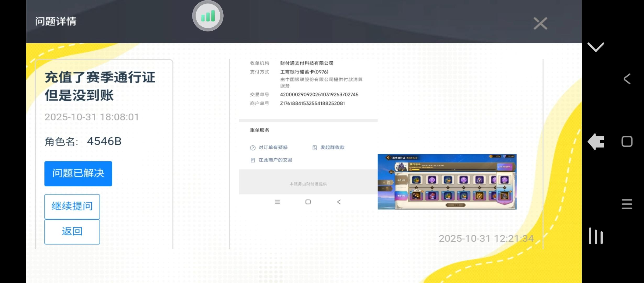Tap the three vertical bars recents icon
Image resolution: width=644 pixels, height=283 pixels.
pyautogui.click(x=596, y=236)
